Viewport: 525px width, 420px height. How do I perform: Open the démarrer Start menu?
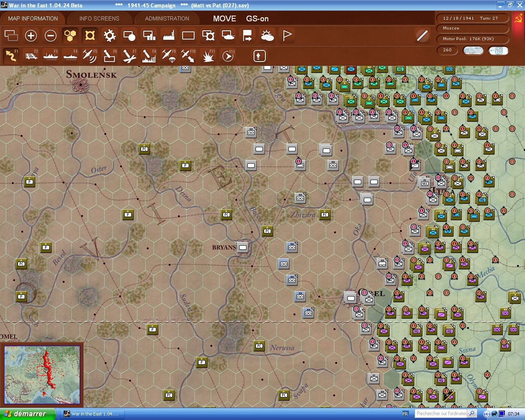[x=27, y=414]
